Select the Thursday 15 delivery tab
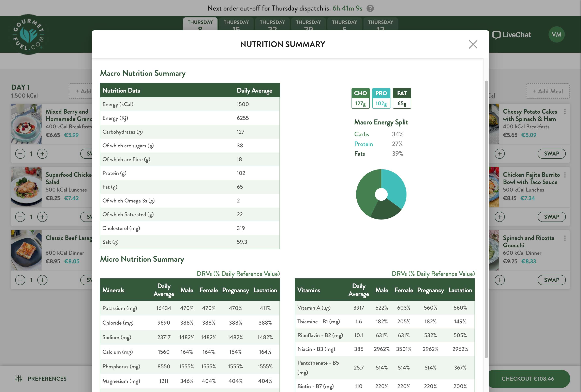The height and width of the screenshot is (392, 581). click(236, 24)
